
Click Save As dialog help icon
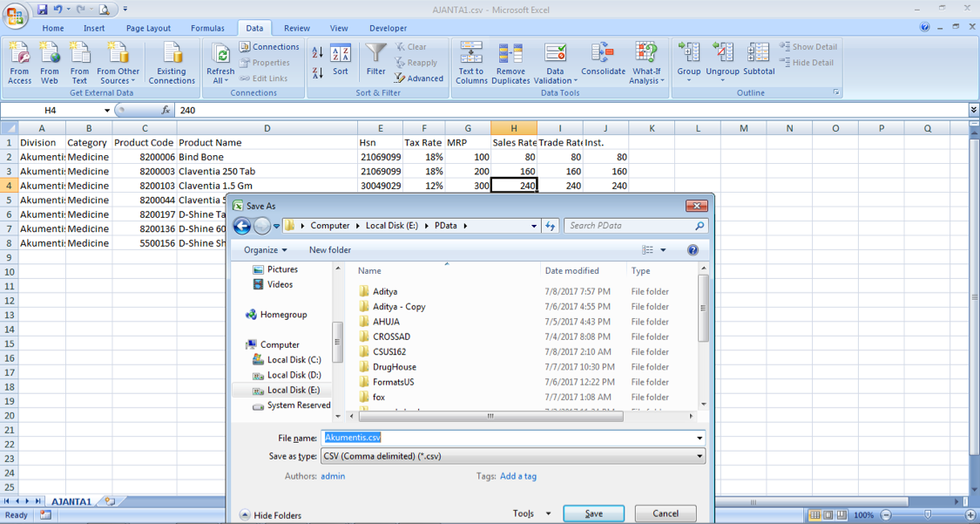[x=693, y=250]
